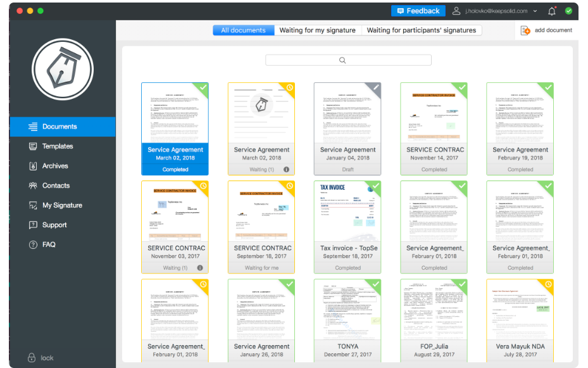The width and height of the screenshot is (588, 368).
Task: Open Contacts in the sidebar
Action: (63, 186)
